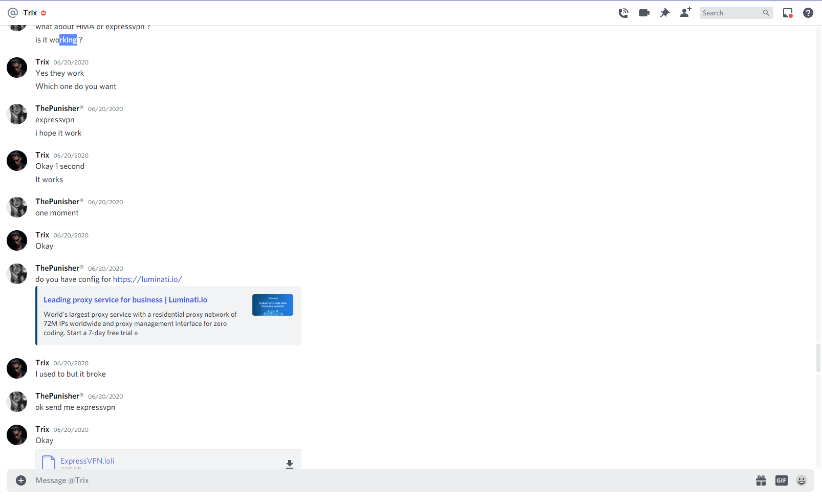Image resolution: width=822 pixels, height=504 pixels.
Task: Click ThePunisher avatar beside 'one moment'
Action: click(x=17, y=207)
